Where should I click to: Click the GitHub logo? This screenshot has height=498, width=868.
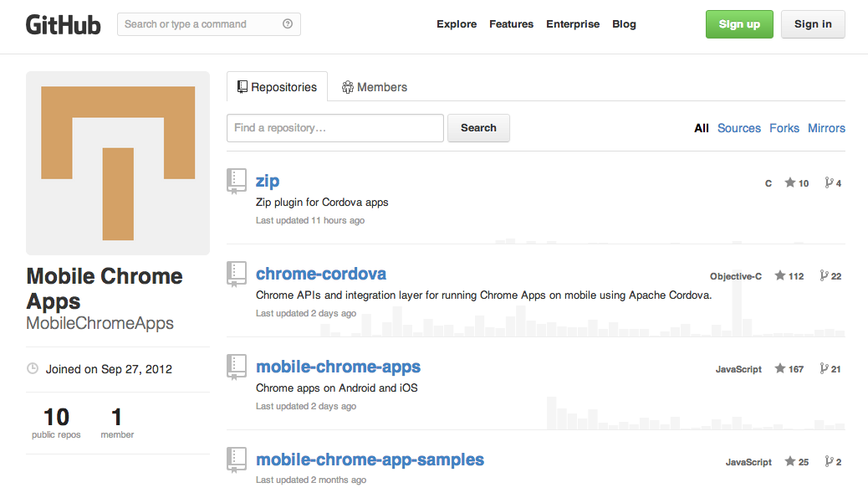[63, 24]
